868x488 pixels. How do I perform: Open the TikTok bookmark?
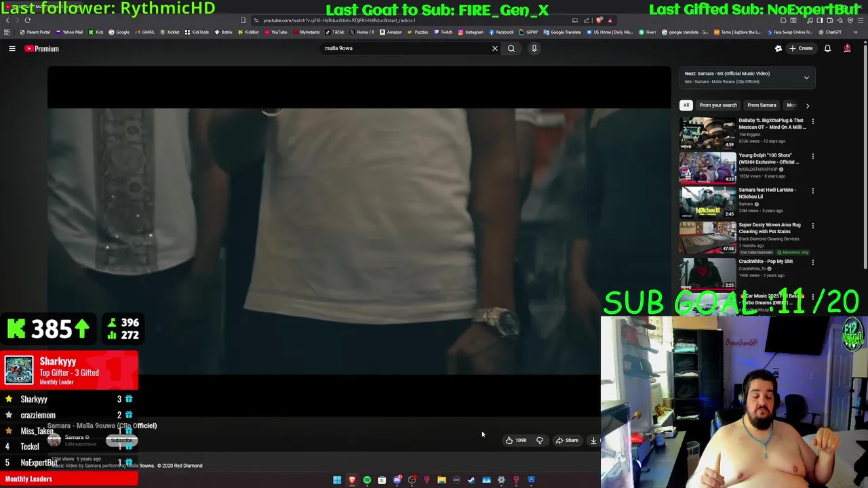[334, 32]
